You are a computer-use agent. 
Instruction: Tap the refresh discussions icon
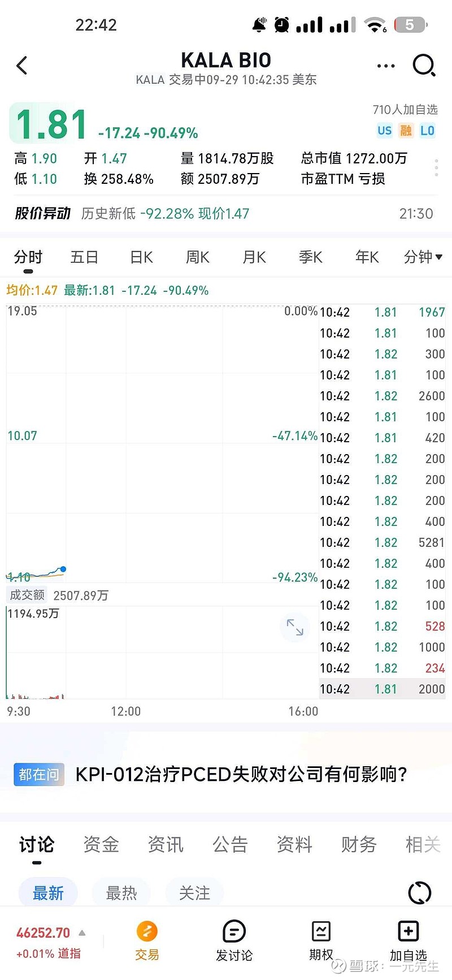(x=419, y=893)
